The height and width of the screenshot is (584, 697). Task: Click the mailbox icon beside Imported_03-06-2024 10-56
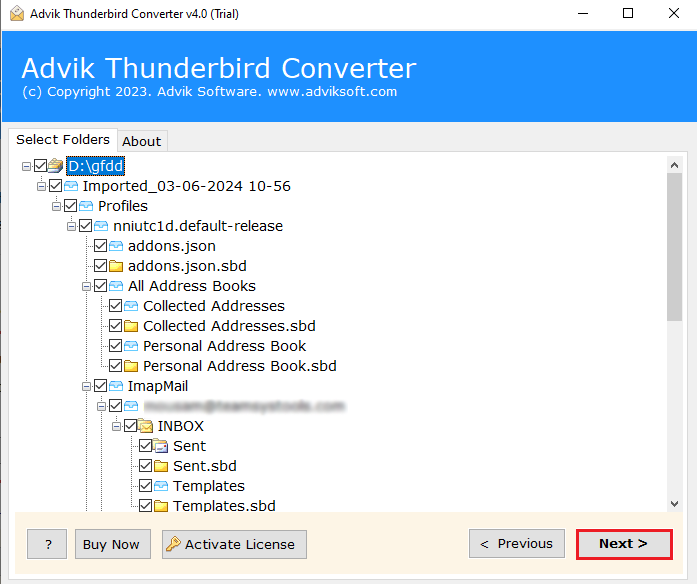(x=71, y=186)
